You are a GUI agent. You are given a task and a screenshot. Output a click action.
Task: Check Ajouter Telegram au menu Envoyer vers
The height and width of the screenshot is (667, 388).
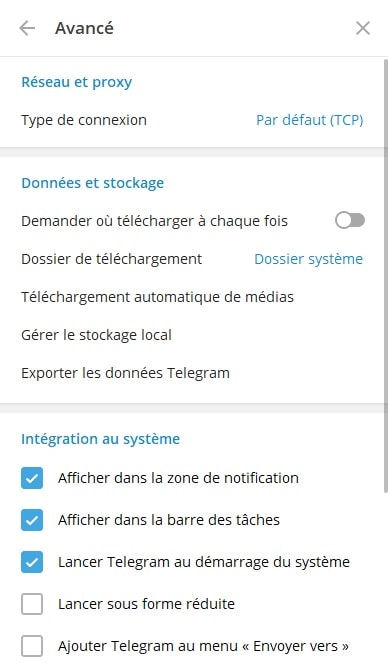tap(32, 646)
